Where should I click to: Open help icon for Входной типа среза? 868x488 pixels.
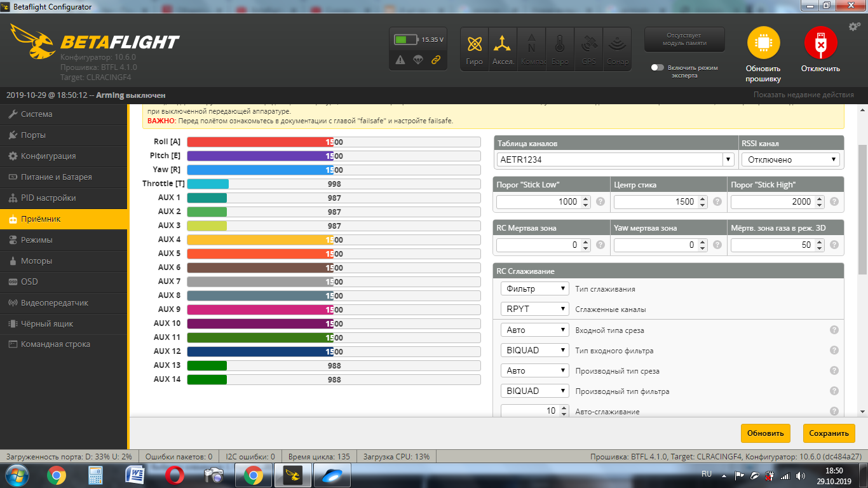pos(834,330)
